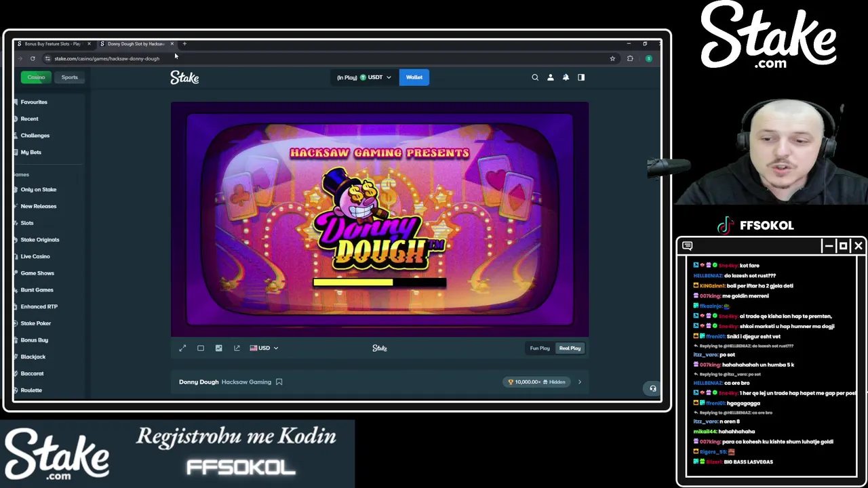This screenshot has height=488, width=868.
Task: Go forward in browser history
Action: [x=20, y=58]
